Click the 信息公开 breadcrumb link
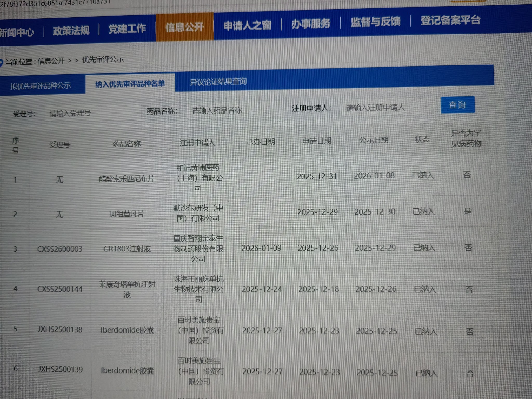The width and height of the screenshot is (532, 399). pos(51,61)
